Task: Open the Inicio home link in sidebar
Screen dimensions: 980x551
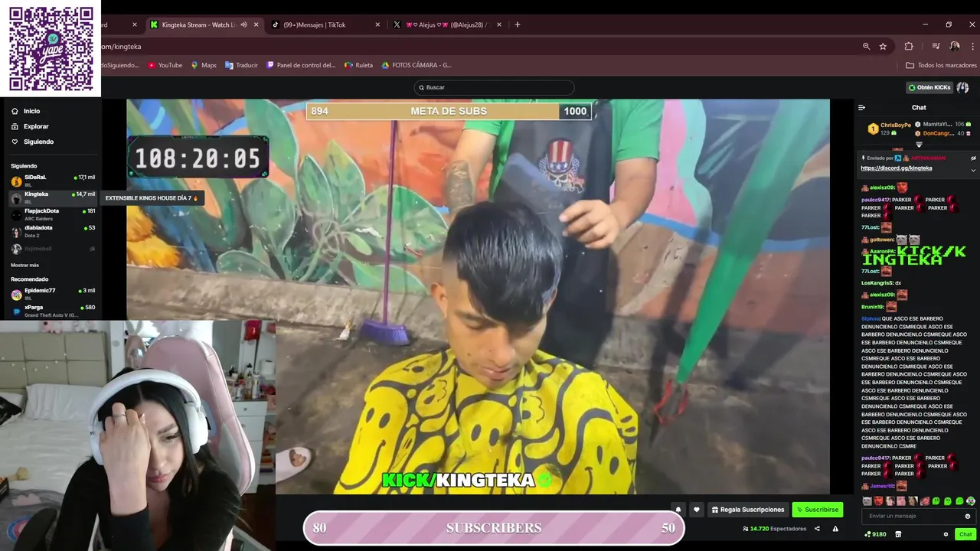Action: click(x=26, y=111)
